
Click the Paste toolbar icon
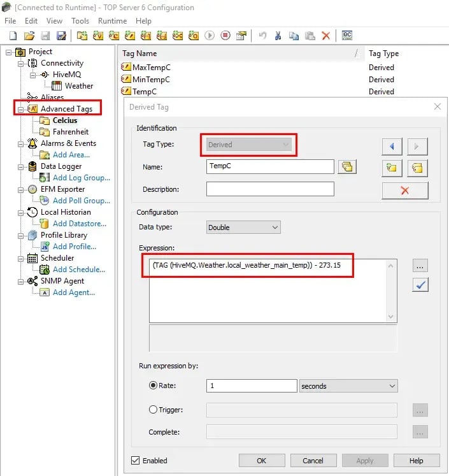click(x=310, y=36)
